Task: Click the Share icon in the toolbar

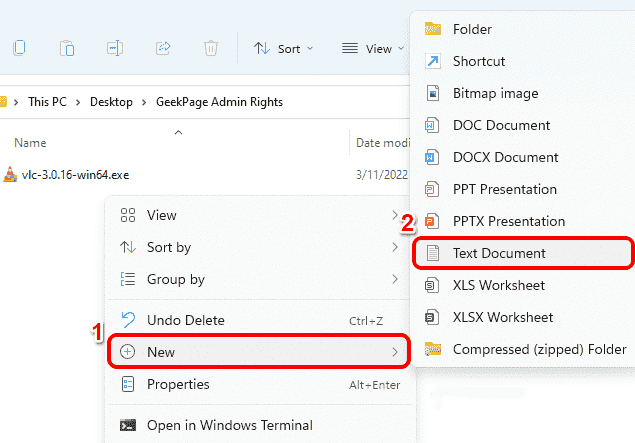Action: coord(163,48)
